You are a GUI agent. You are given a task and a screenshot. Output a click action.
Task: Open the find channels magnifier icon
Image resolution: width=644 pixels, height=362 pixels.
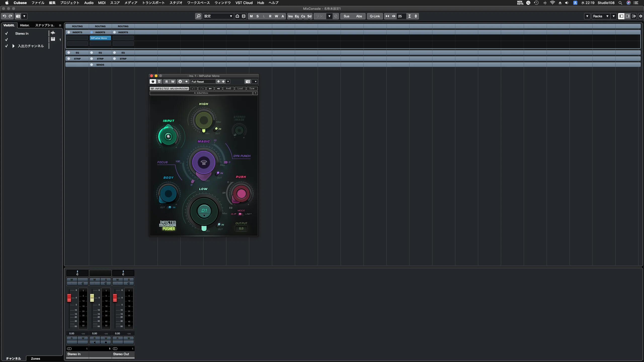198,16
